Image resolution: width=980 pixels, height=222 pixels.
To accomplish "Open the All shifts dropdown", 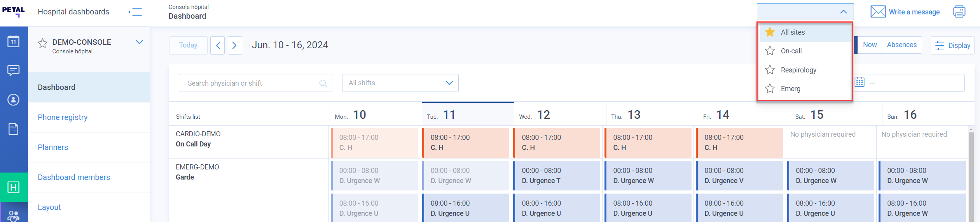I will (x=400, y=83).
